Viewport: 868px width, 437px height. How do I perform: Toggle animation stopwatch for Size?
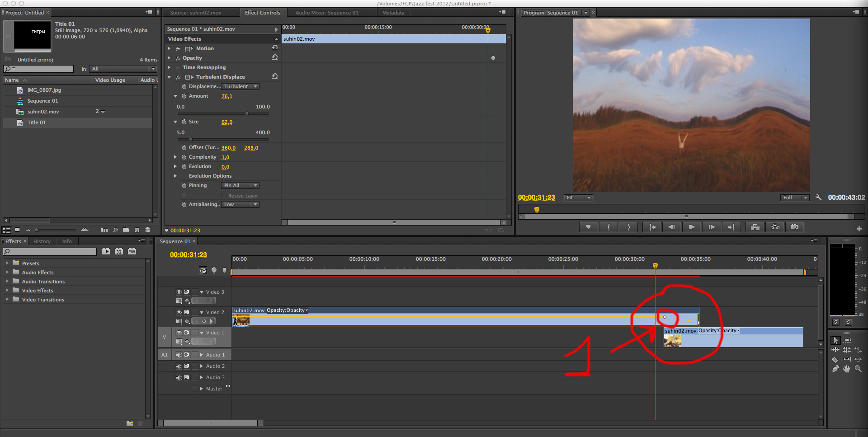(x=184, y=122)
